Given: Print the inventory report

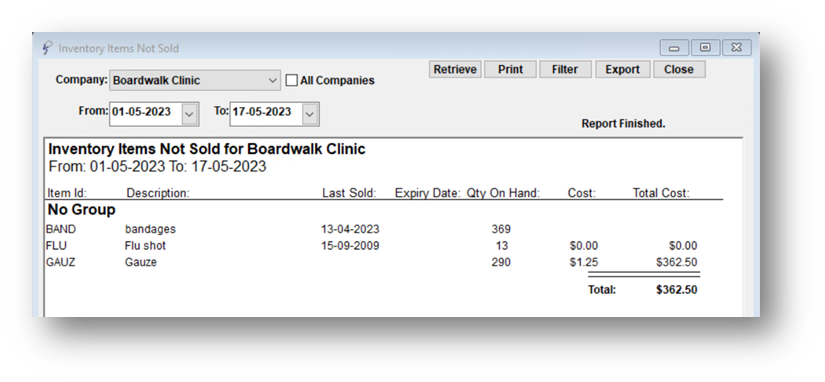Looking at the screenshot, I should coord(510,69).
